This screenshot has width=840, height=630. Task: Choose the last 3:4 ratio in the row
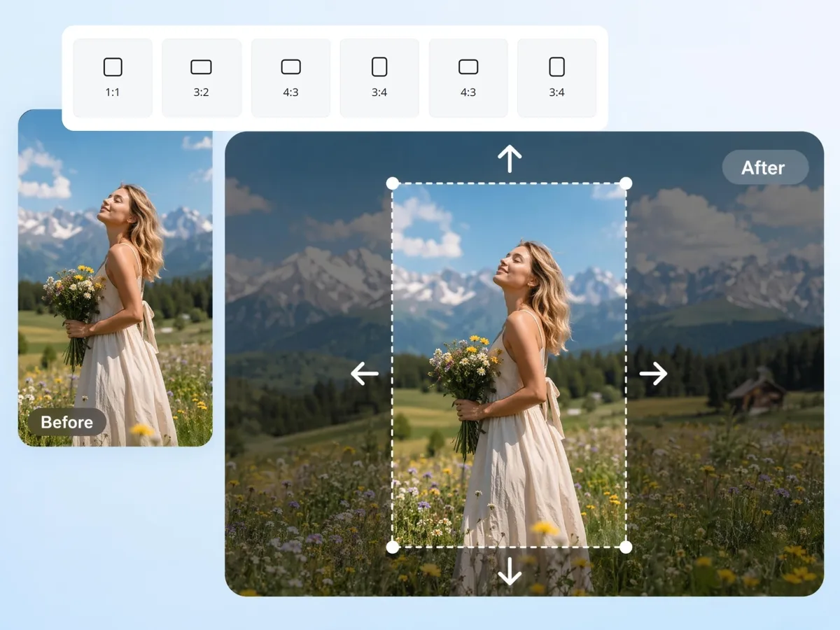[x=557, y=78]
